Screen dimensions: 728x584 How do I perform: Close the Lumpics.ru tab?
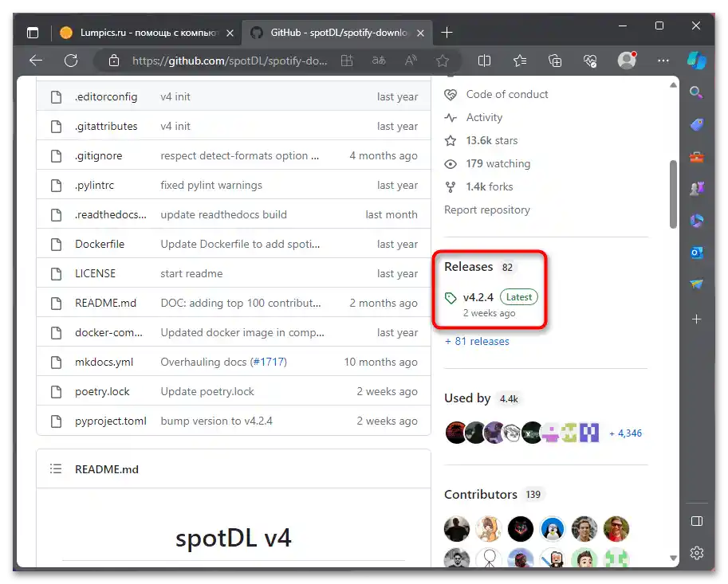point(230,33)
